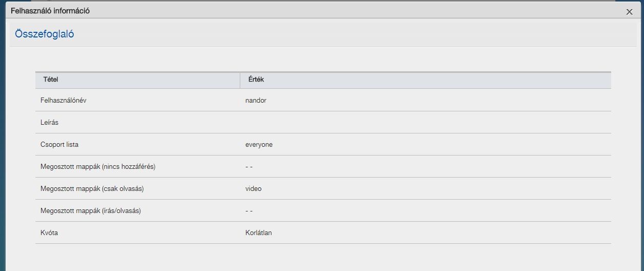Select the Felhasználónév row label
Image resolution: width=644 pixels, height=271 pixels.
63,101
